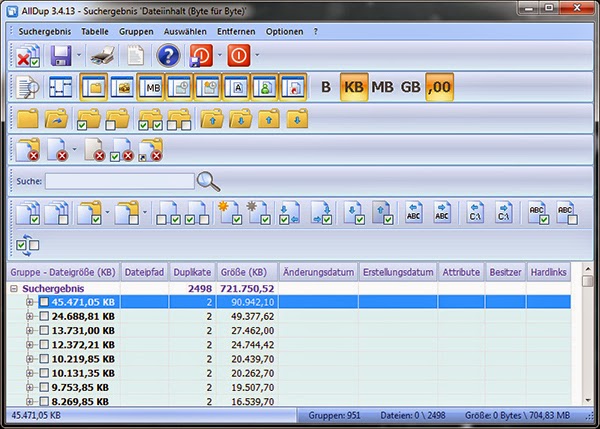This screenshot has width=600, height=429.
Task: Click the delete file icon with dropdown
Action: (x=57, y=150)
